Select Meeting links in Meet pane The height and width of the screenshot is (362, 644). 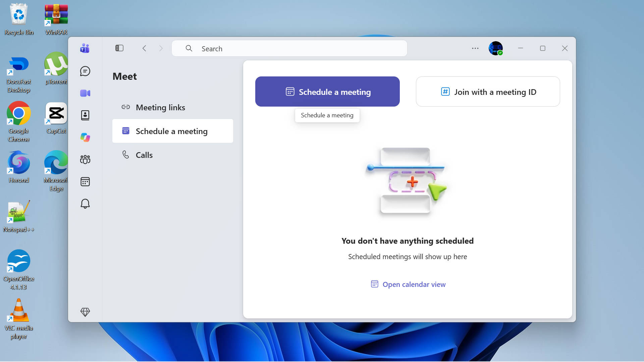pyautogui.click(x=173, y=107)
